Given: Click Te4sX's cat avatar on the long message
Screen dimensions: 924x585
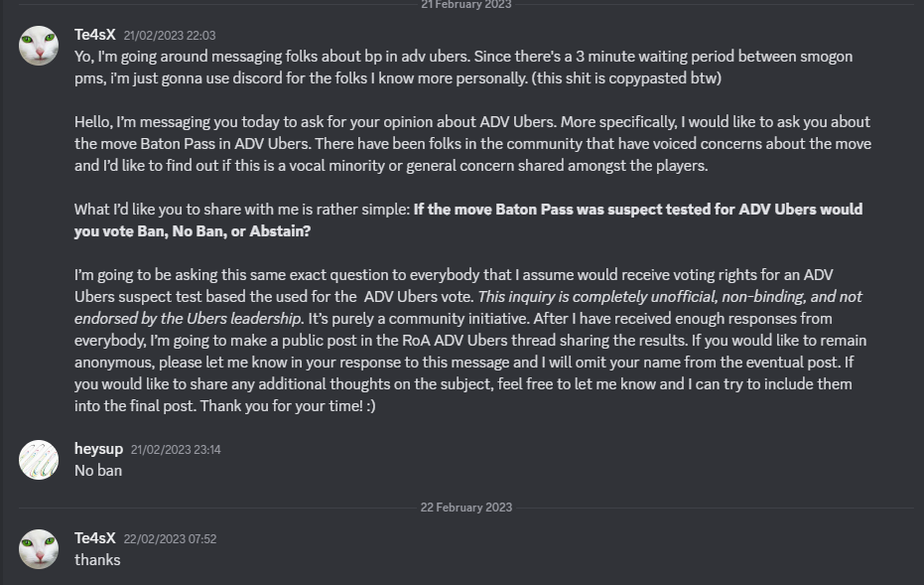Looking at the screenshot, I should (39, 46).
